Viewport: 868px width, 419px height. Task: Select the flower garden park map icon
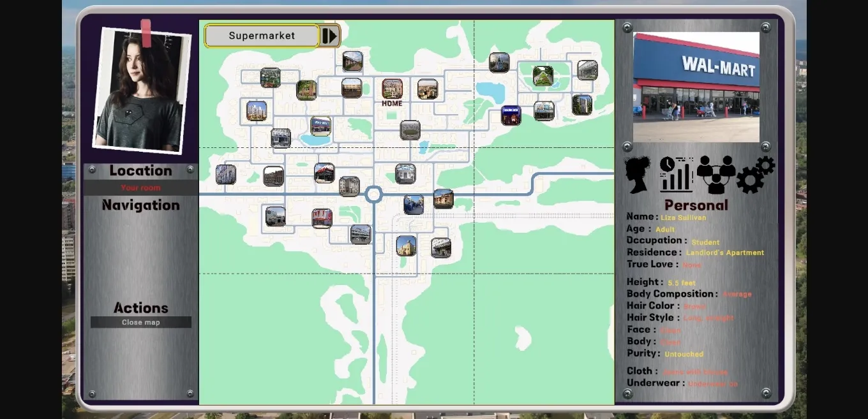(x=543, y=76)
